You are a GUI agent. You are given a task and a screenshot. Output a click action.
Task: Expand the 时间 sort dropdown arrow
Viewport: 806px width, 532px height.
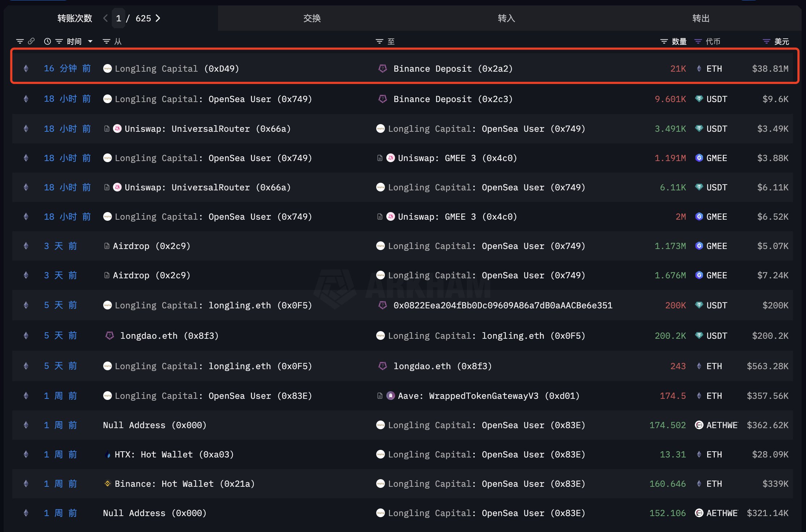[90, 41]
